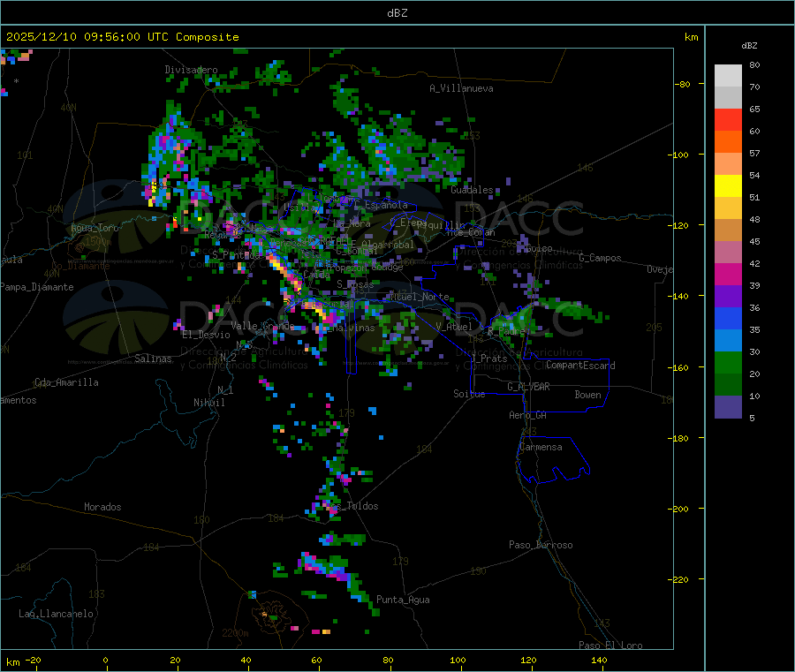Click the yellow 51–54 dBZ legend swatch

(728, 186)
